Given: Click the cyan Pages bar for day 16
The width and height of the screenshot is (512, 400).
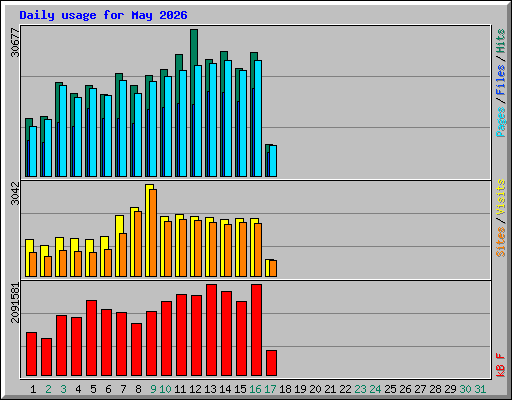Looking at the screenshot, I should (258, 118).
